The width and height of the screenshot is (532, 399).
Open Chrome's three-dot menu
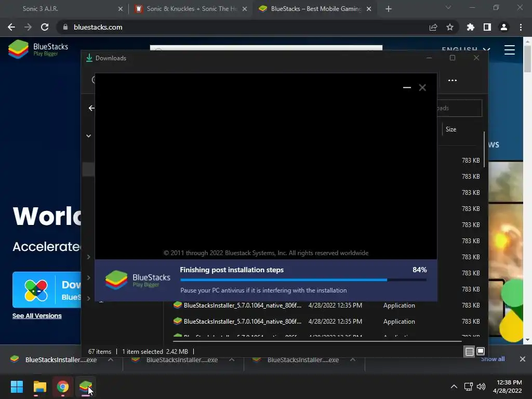(x=521, y=27)
